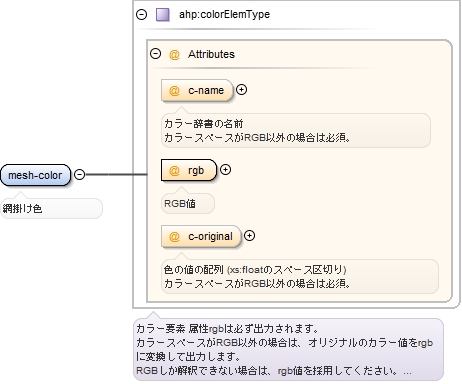Expand the c-original attribute
Viewport: 462px width, 384px height.
(249, 236)
